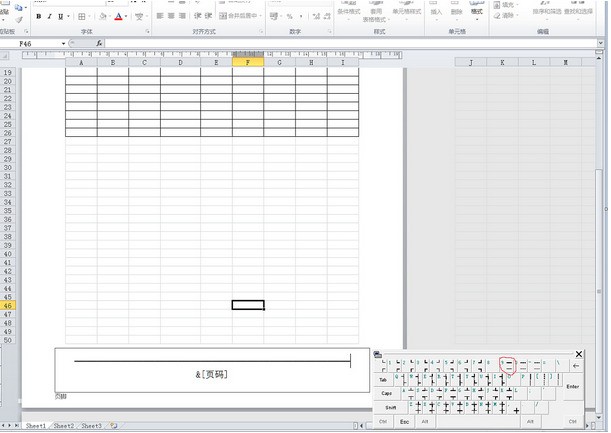Toggle the Shift key on soft keyboard
611x433 pixels.
pos(390,408)
